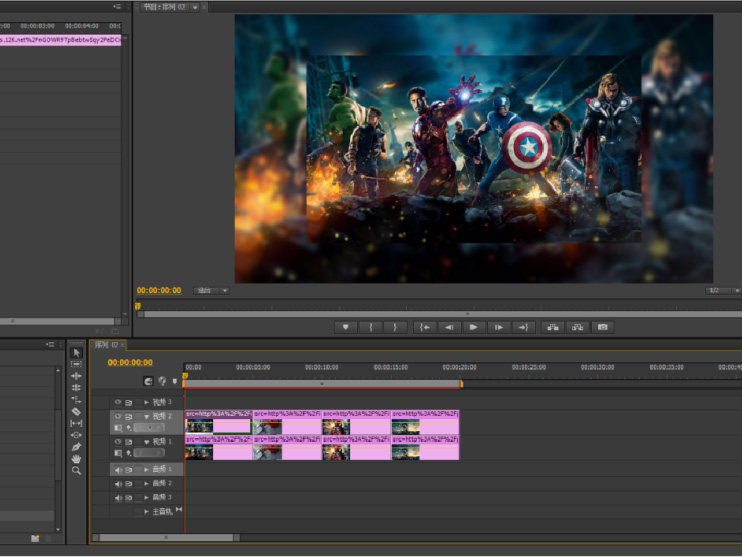
Task: Select the Razor tool
Action: pyautogui.click(x=76, y=411)
